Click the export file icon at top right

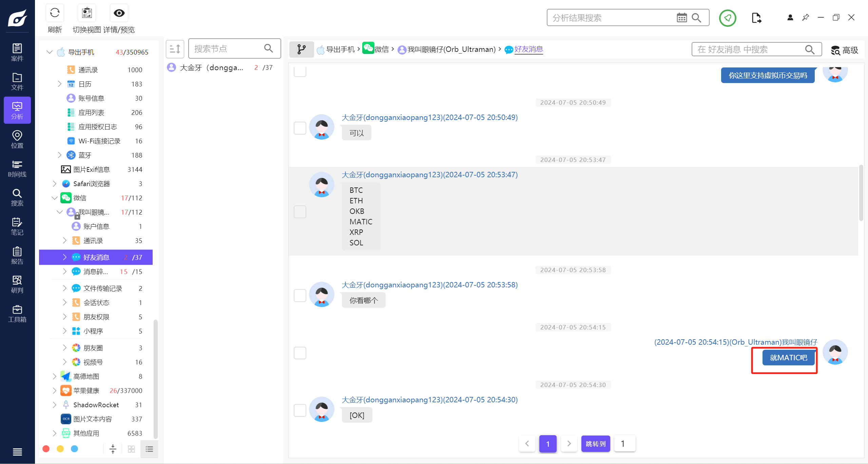point(756,18)
